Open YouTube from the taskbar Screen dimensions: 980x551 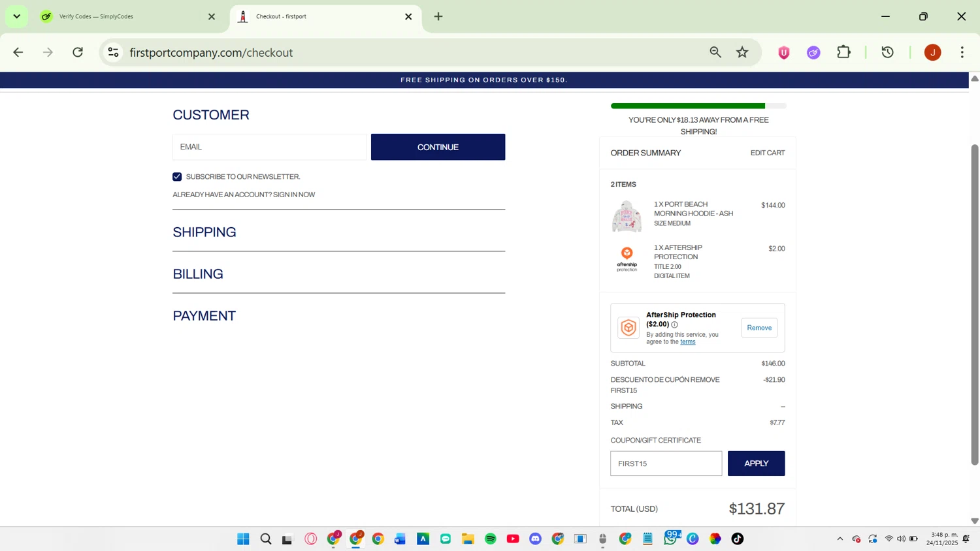pos(513,539)
